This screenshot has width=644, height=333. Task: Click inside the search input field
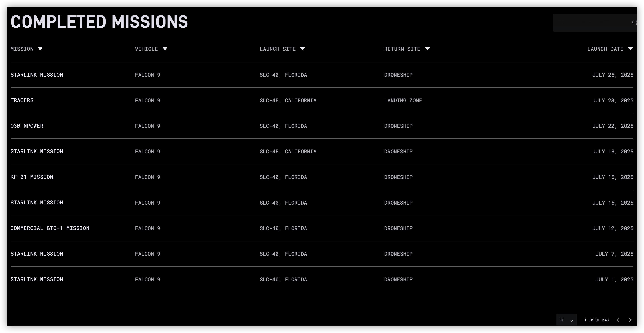593,23
